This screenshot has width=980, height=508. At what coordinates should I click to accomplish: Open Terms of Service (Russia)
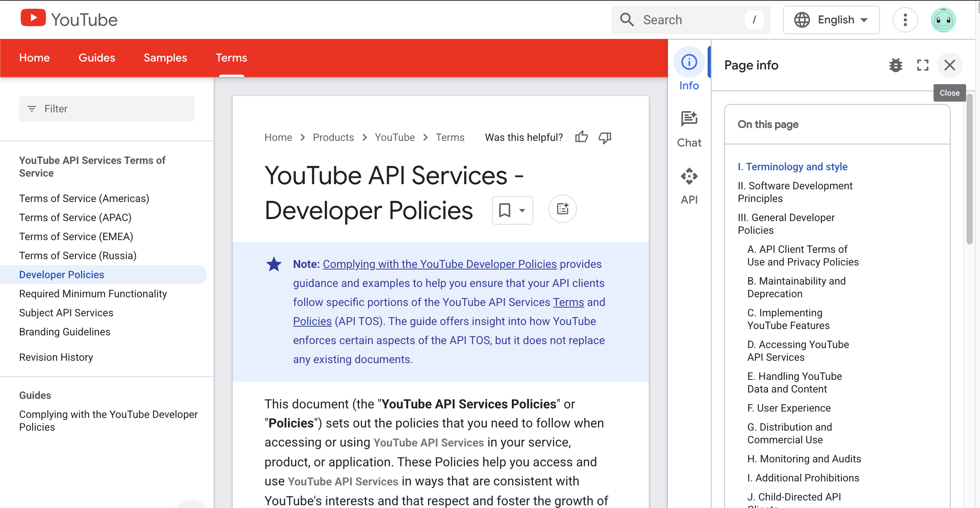pos(78,256)
